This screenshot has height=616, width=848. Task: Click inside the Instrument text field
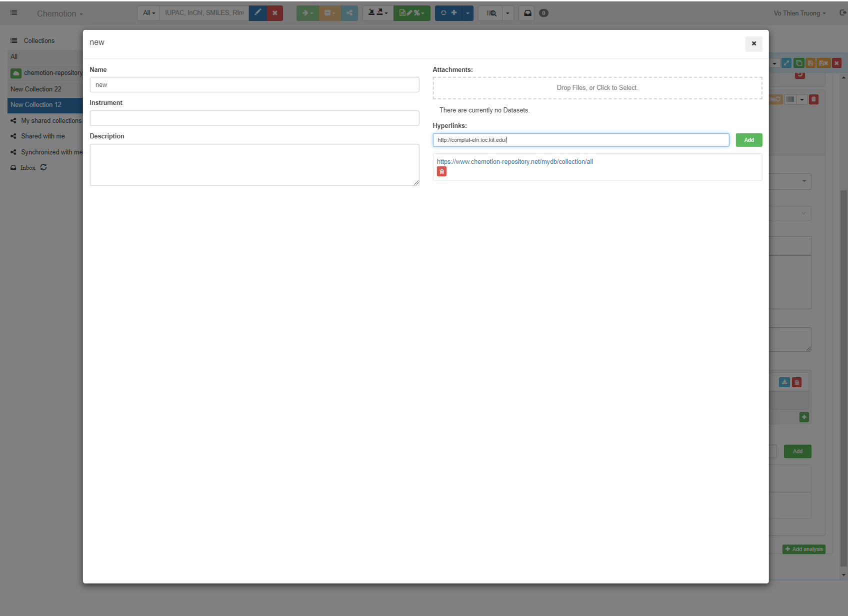[x=254, y=118]
